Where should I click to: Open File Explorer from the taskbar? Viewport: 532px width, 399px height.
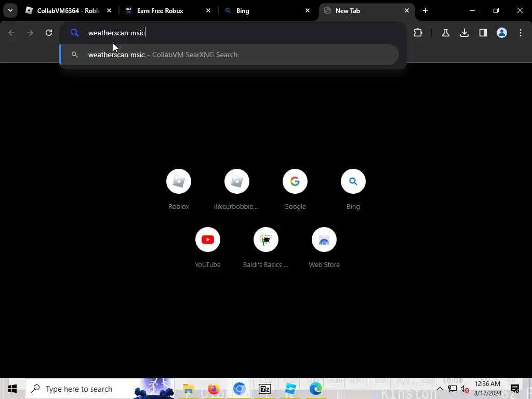[188, 389]
